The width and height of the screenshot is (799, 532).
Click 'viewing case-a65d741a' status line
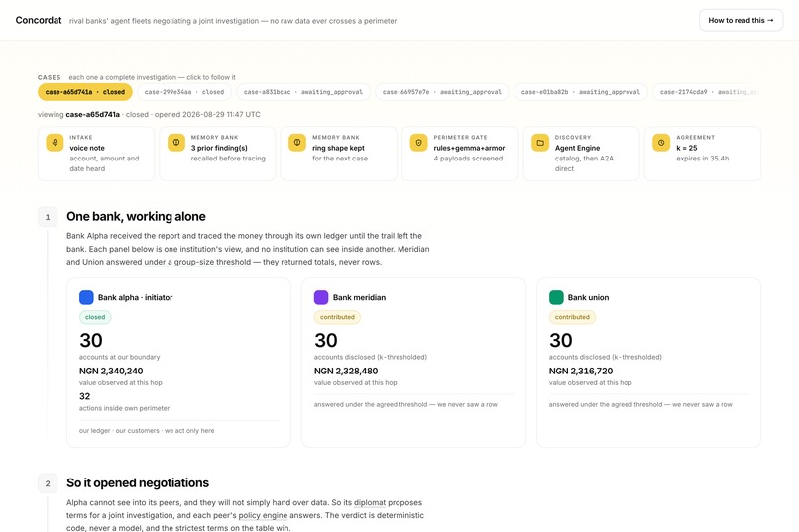click(x=149, y=115)
